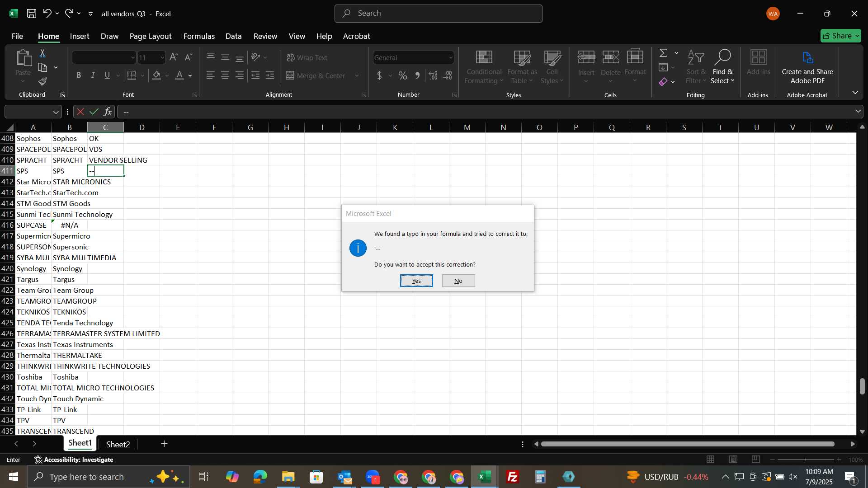Screen dimensions: 868x488
Task: Click the Increase Indent icon
Action: click(x=270, y=75)
